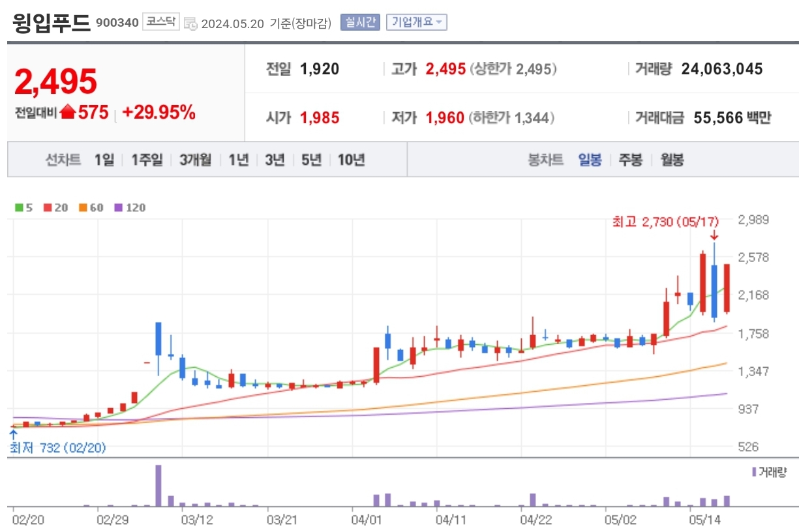This screenshot has width=799, height=532.
Task: Click the 2,989 price axis label
Action: click(753, 220)
